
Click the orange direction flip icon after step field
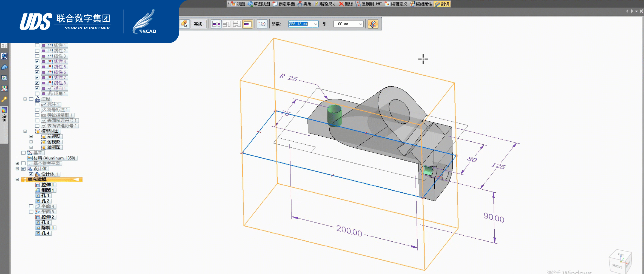373,24
